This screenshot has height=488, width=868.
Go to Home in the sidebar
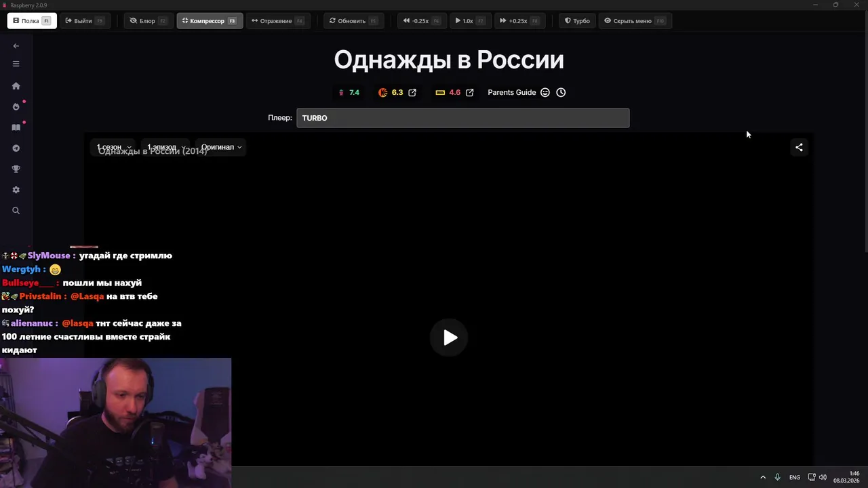[16, 86]
